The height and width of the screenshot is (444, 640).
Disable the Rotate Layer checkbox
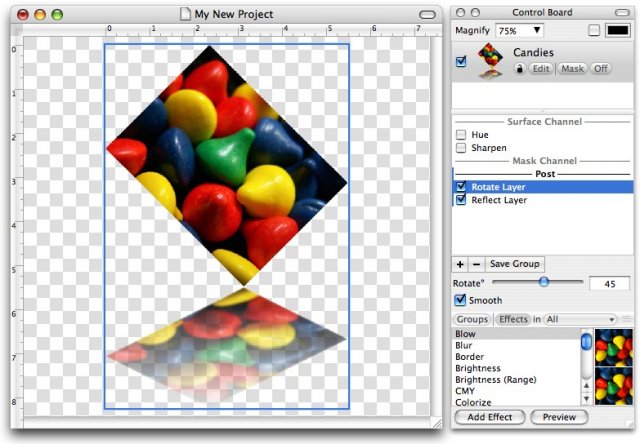click(x=461, y=186)
